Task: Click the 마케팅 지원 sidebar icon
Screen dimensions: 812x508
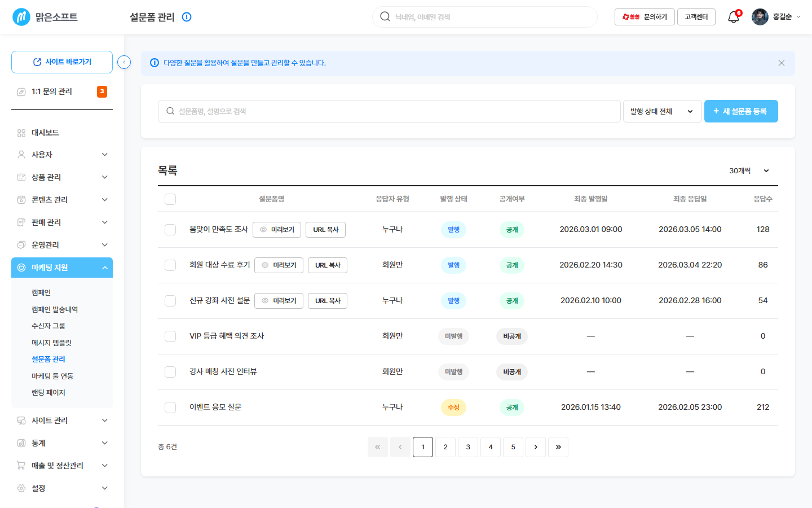Action: point(21,268)
